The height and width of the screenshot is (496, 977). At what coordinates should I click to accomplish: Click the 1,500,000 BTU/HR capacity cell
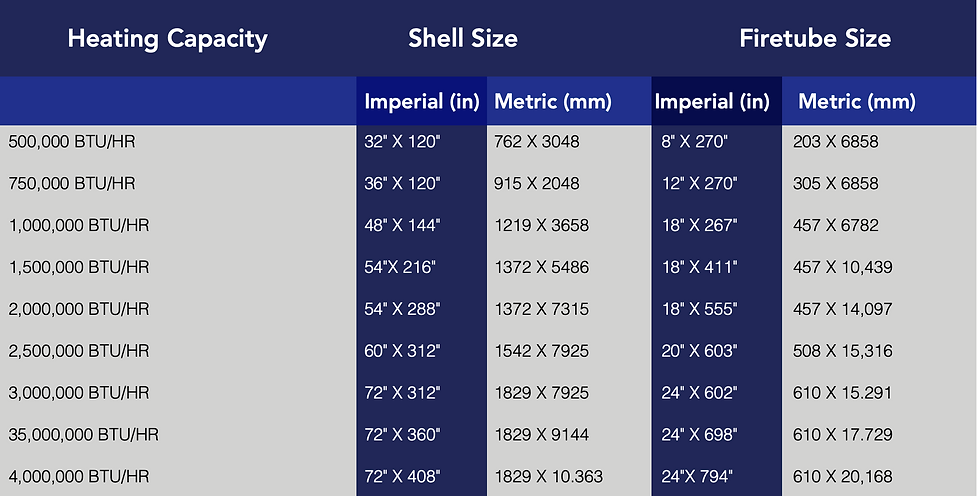pos(79,267)
